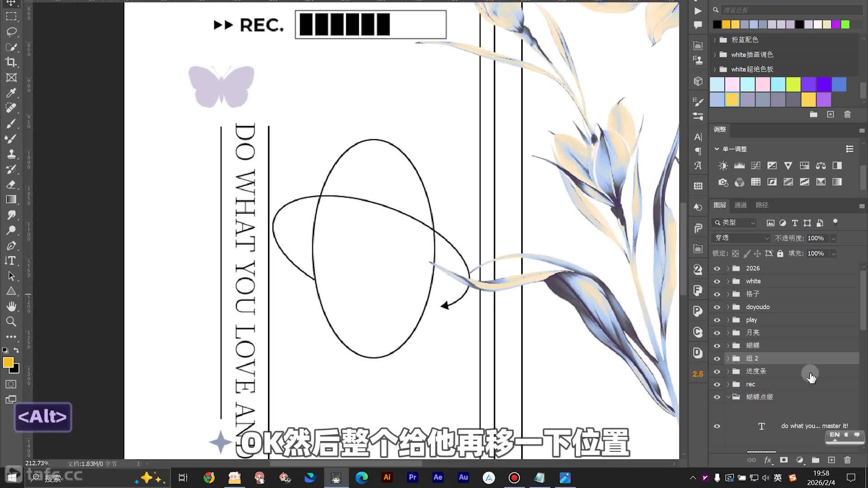Hide the white group layer
The height and width of the screenshot is (488, 868).
[717, 281]
